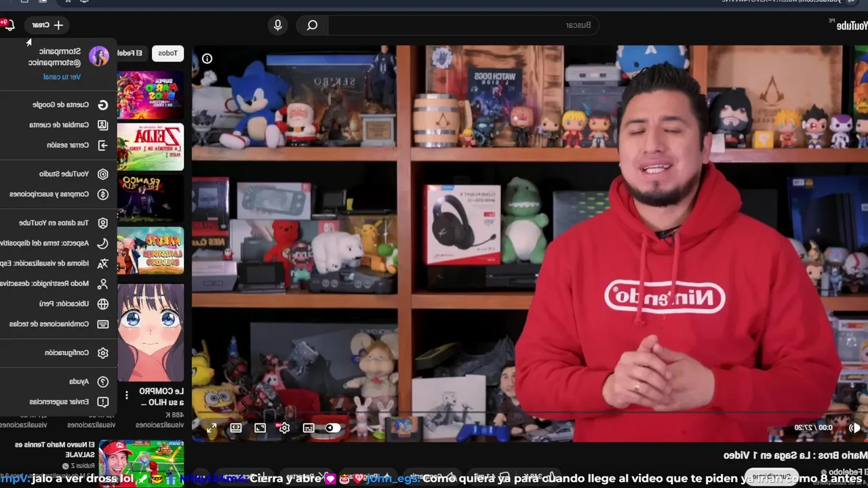
Task: Open YouTube Studio from the menu
Action: (x=58, y=174)
